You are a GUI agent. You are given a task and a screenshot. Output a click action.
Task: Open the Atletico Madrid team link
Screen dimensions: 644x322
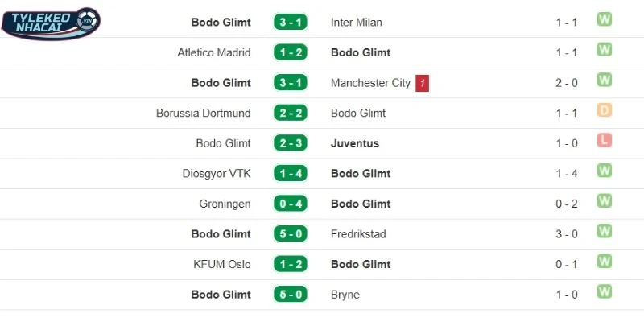coord(214,52)
